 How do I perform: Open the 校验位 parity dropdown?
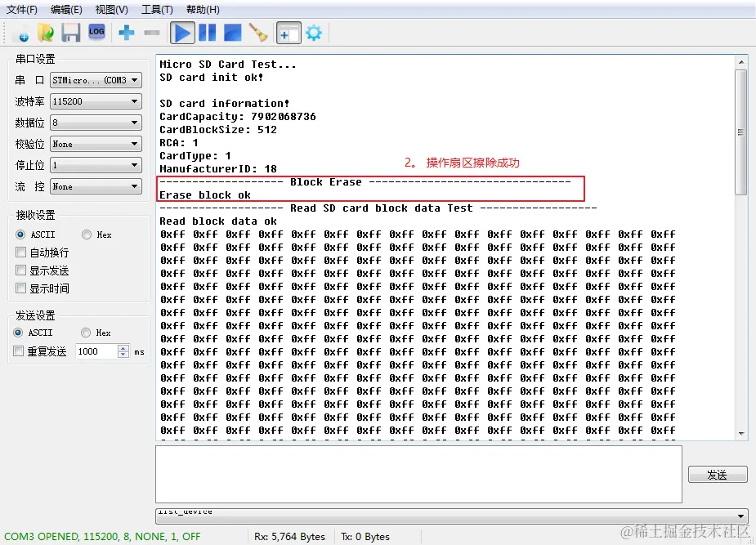coord(96,144)
